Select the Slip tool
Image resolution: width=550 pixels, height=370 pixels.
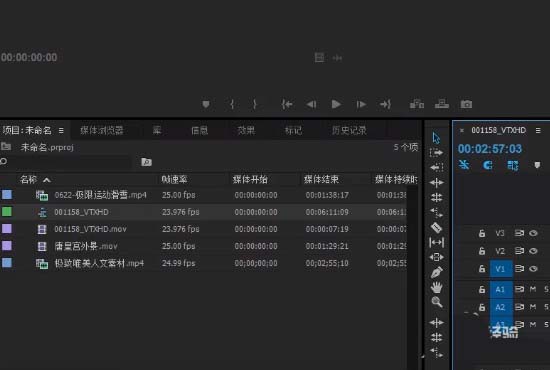(436, 242)
